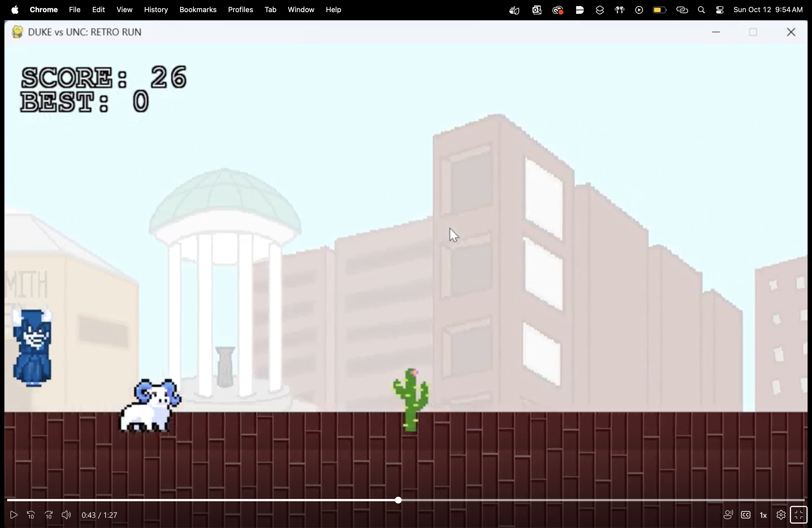Image resolution: width=812 pixels, height=528 pixels.
Task: Exit fullscreen mode
Action: (x=798, y=515)
